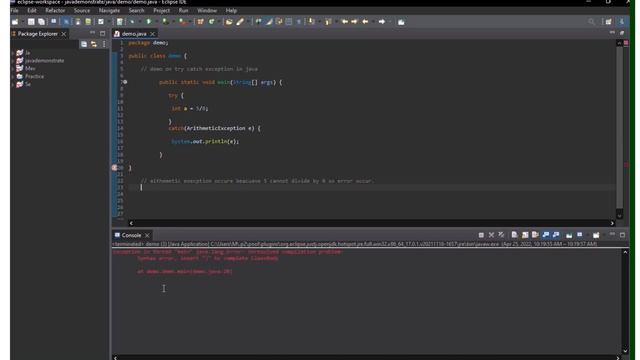Jump to Last Edit Location icon

click(345, 22)
